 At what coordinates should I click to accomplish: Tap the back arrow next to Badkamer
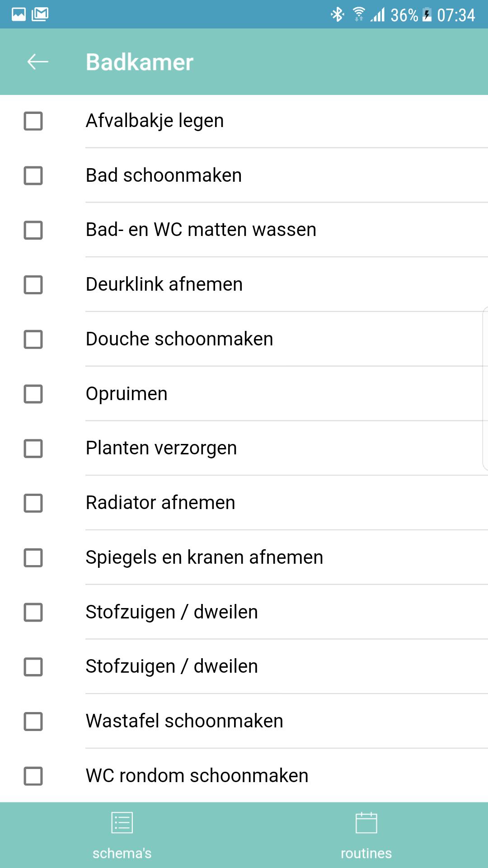coord(38,62)
